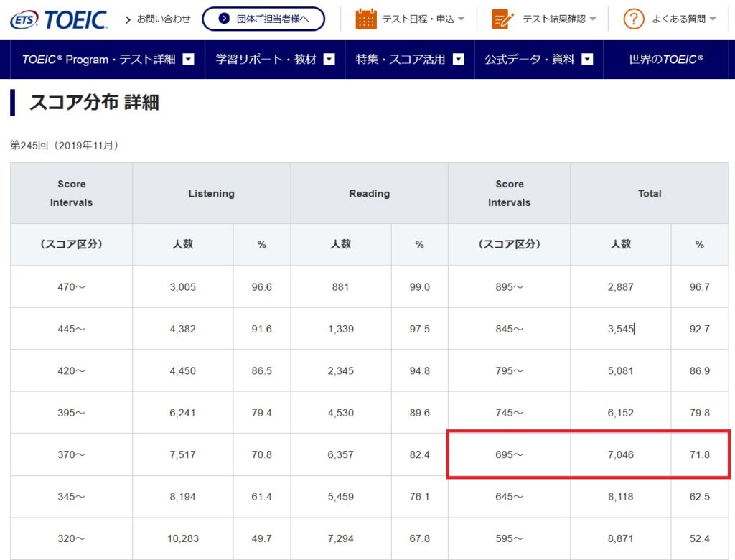Click the Listening column header

(x=211, y=192)
